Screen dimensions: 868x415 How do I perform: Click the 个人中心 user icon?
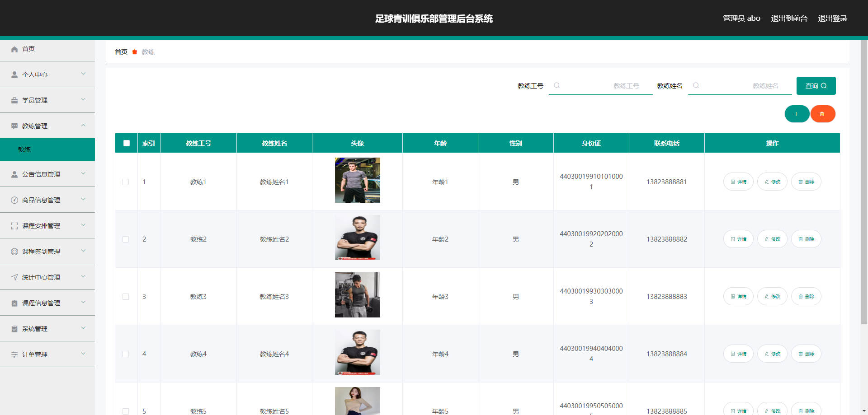pyautogui.click(x=14, y=75)
